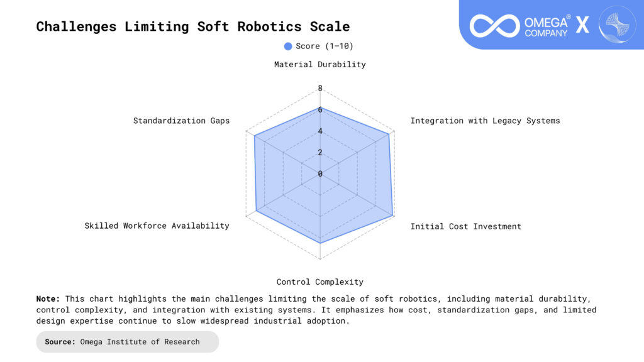Click the blue Score legend dot
Screen dimensions: 644x362
pyautogui.click(x=288, y=46)
